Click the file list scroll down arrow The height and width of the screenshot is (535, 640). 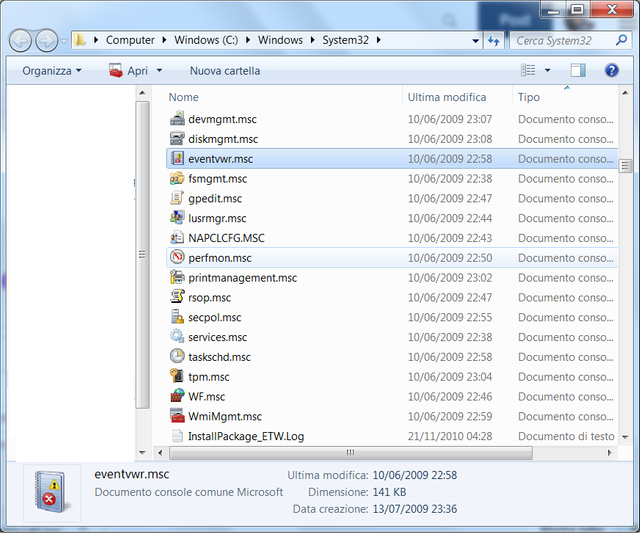(625, 437)
